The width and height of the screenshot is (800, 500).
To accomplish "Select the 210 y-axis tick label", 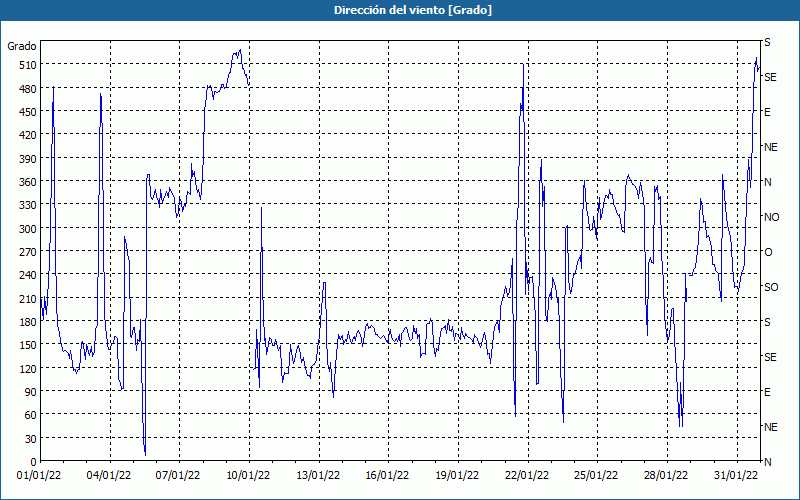I will click(x=28, y=298).
